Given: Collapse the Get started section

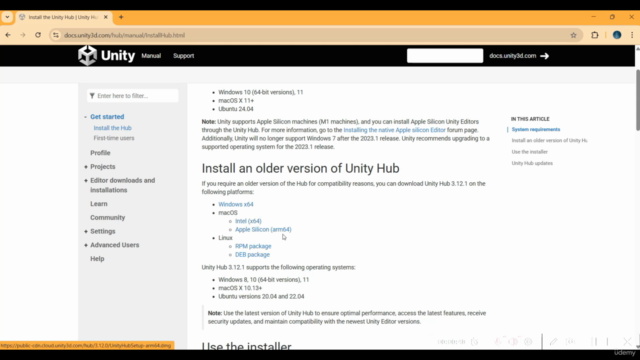Looking at the screenshot, I should pyautogui.click(x=85, y=117).
